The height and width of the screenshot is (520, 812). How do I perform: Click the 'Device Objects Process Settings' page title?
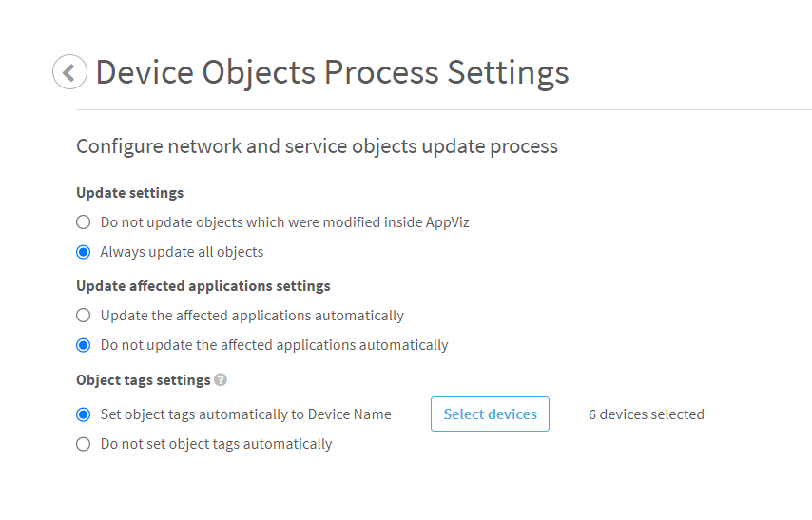332,72
